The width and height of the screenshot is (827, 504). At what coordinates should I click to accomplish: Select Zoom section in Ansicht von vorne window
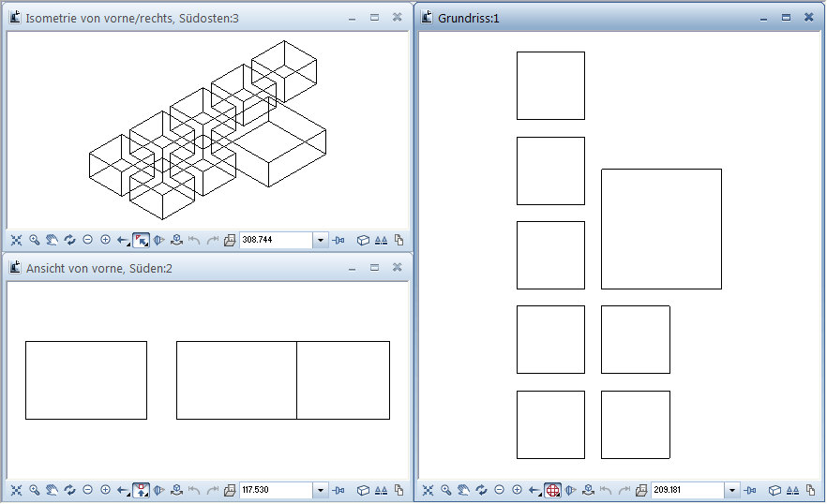35,490
